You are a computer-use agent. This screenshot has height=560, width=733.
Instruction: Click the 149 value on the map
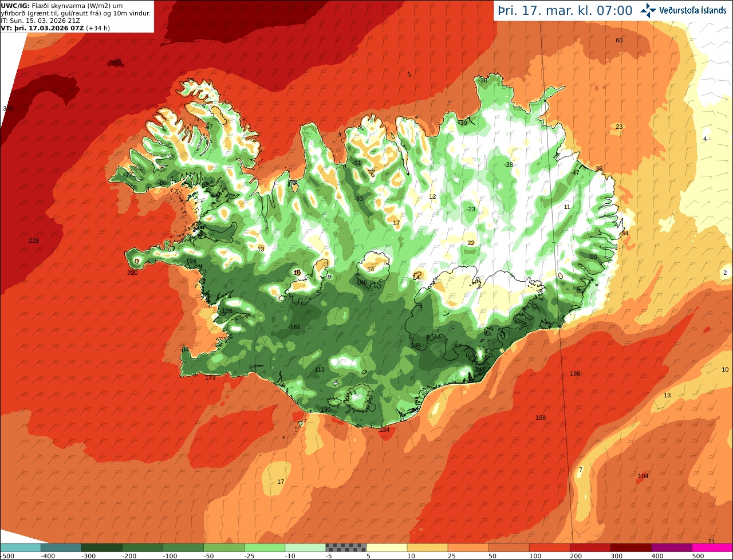416,345
